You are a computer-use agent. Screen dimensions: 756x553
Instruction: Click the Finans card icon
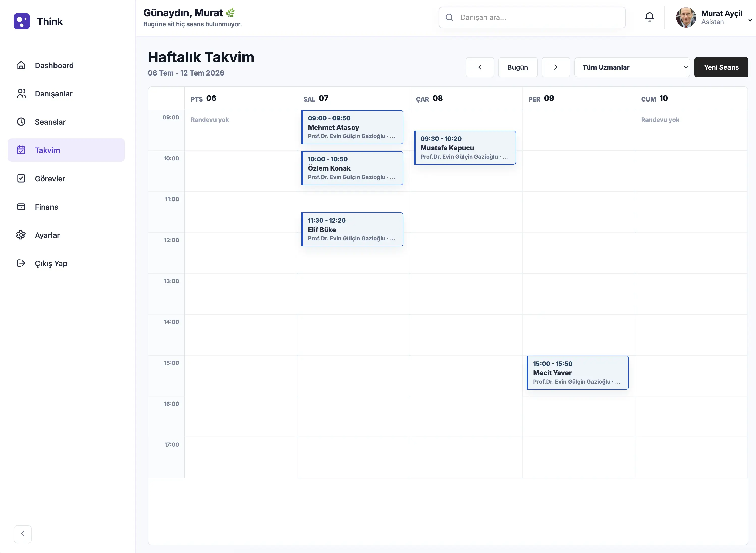(x=21, y=207)
